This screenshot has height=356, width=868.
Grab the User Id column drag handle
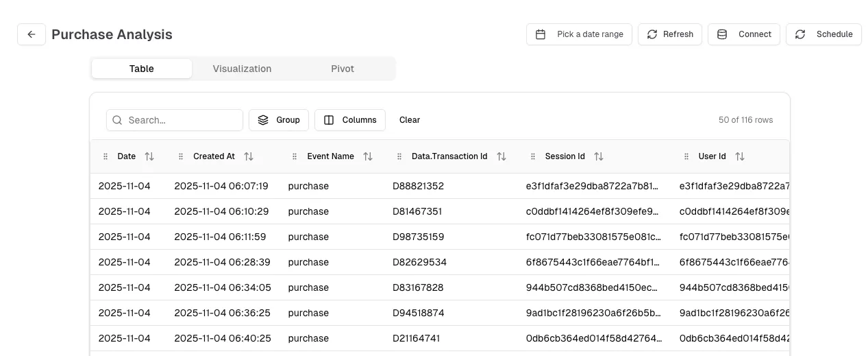pos(686,156)
